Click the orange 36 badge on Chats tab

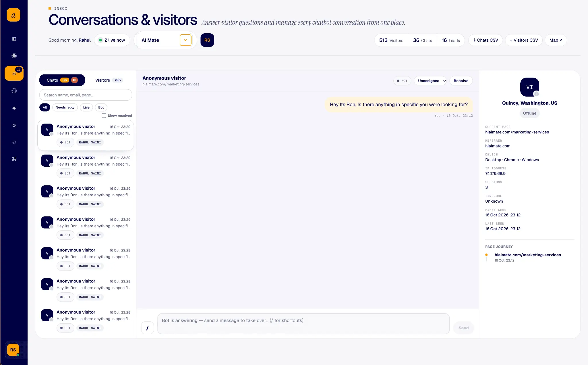(x=65, y=80)
